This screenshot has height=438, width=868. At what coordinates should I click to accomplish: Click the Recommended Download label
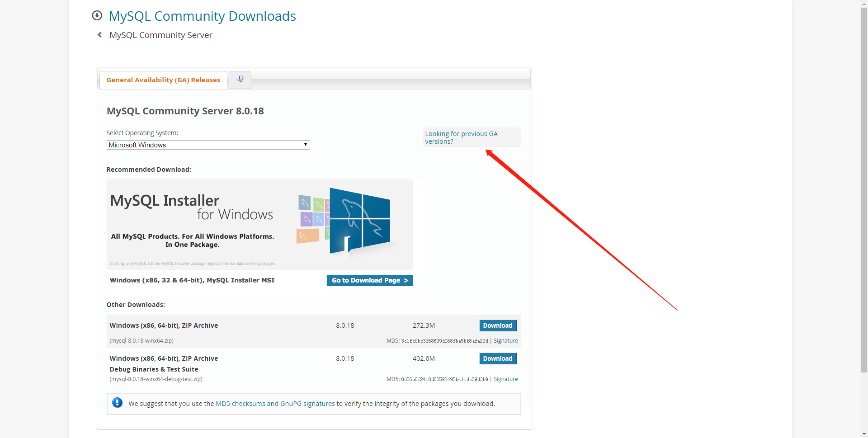tap(149, 170)
